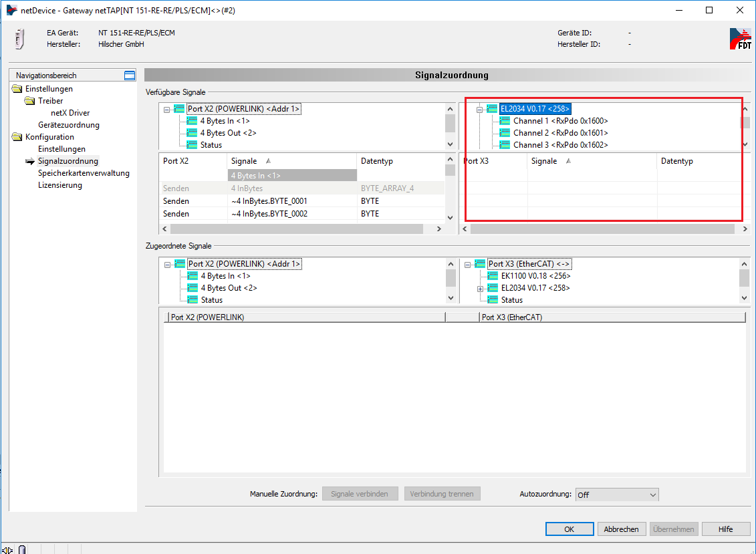
Task: Click horizontal scrollbar under Port X3 signal table
Action: pos(603,229)
